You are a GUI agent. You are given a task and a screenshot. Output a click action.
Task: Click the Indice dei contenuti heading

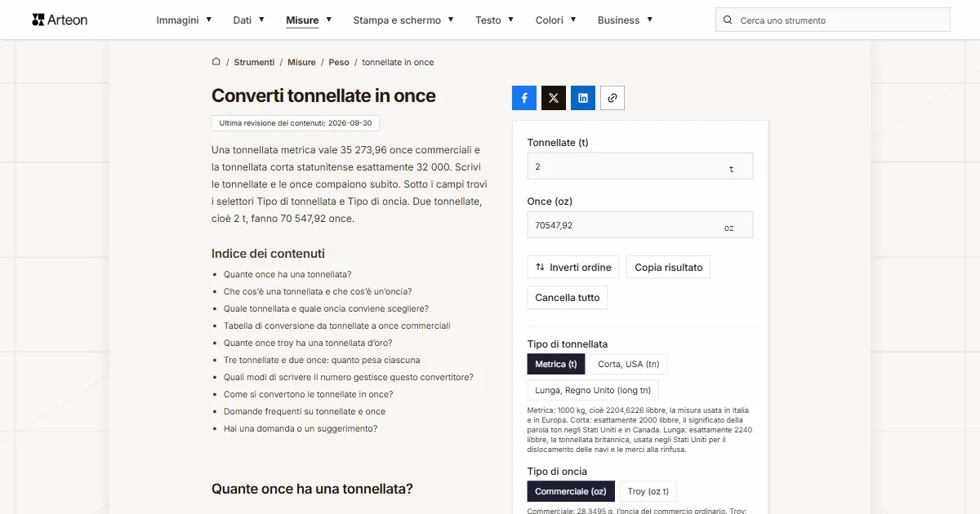[268, 254]
